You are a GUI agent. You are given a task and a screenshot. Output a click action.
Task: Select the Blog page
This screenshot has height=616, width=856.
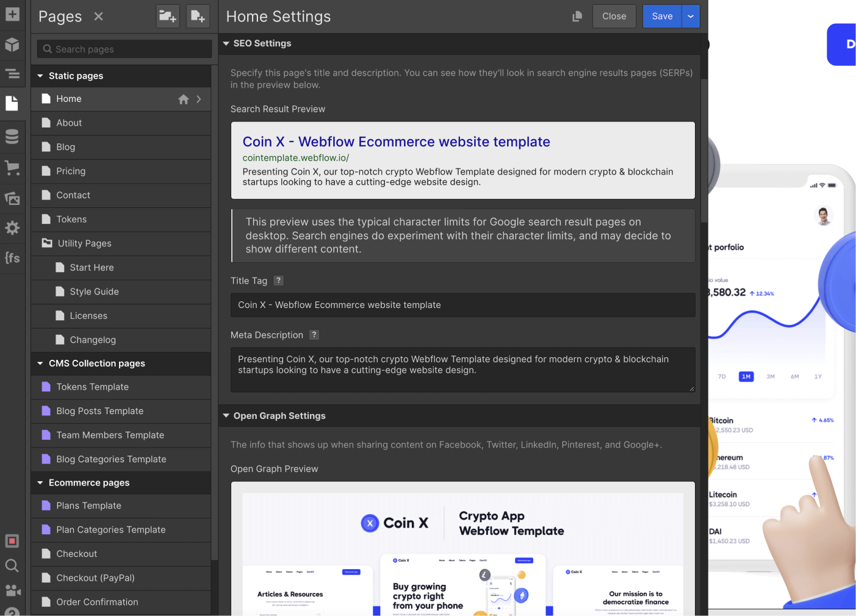pyautogui.click(x=121, y=147)
